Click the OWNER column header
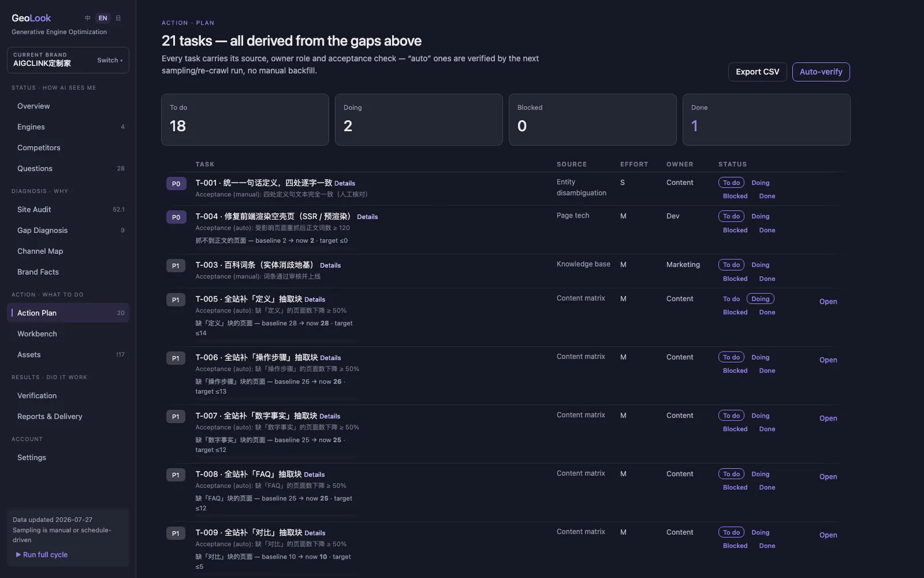Screen dimensions: 924x578 click(x=680, y=164)
